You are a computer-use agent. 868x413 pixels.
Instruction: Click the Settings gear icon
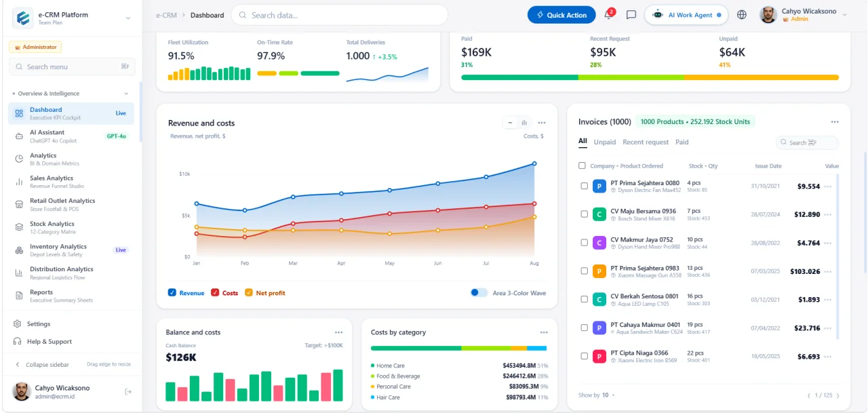click(18, 324)
